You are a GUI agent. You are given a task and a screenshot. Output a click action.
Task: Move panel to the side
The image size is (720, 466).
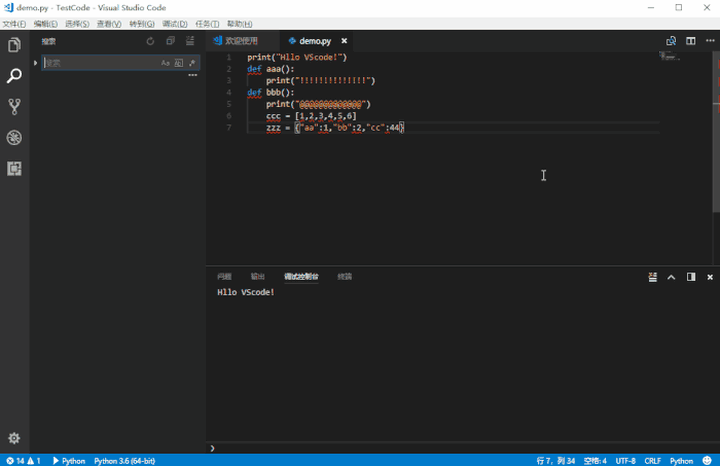tap(691, 277)
